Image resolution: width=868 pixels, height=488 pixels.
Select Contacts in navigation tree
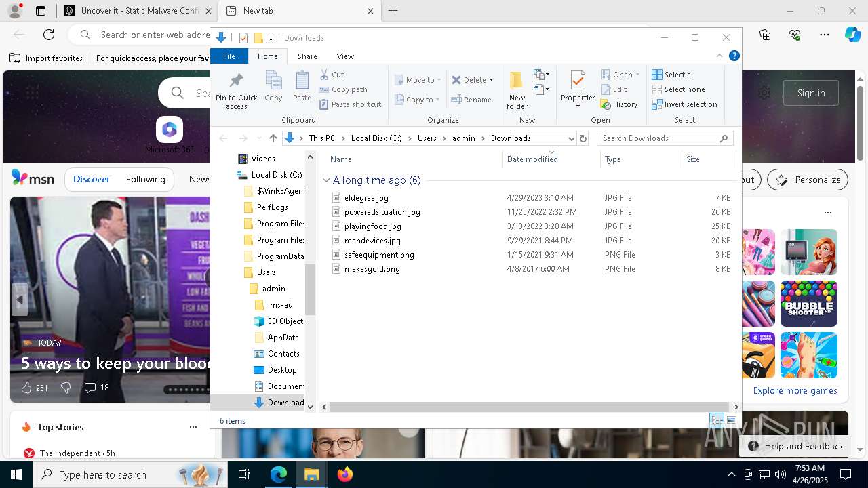tap(283, 354)
